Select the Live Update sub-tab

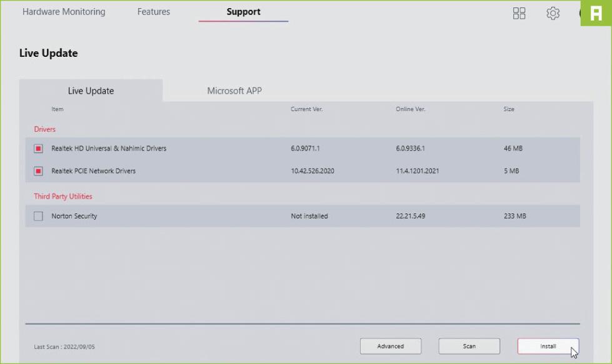click(x=91, y=91)
